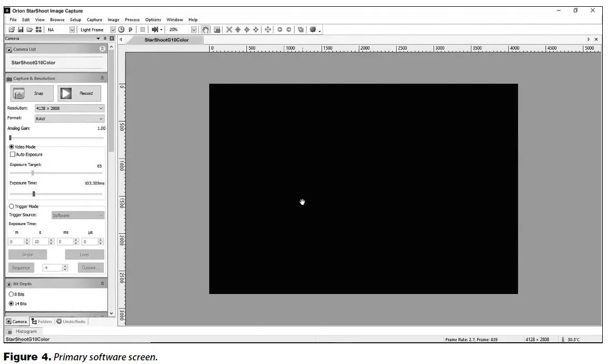Screen dimensions: 609x364
Task: Click the circle crosshair reticle icon
Action: click(x=238, y=30)
